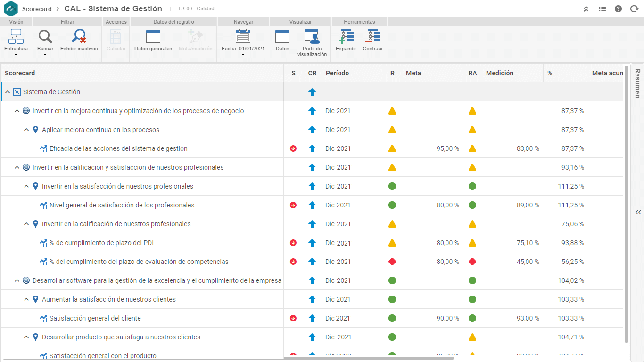
Task: Click the horizontal scrollbar at the bottom
Action: coord(369,358)
